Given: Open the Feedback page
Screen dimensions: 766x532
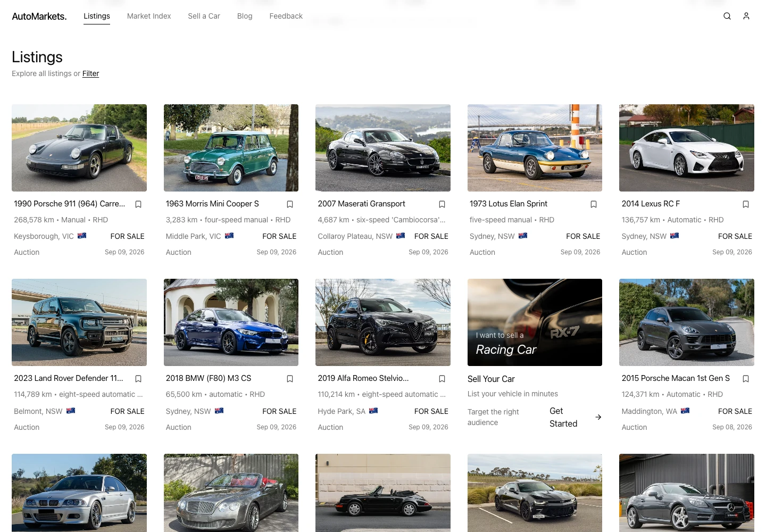Looking at the screenshot, I should [286, 16].
